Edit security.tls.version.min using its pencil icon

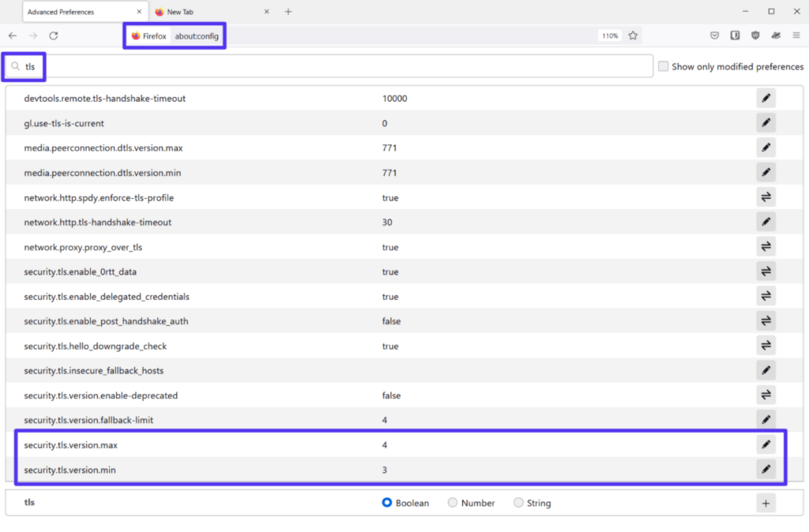tap(765, 468)
